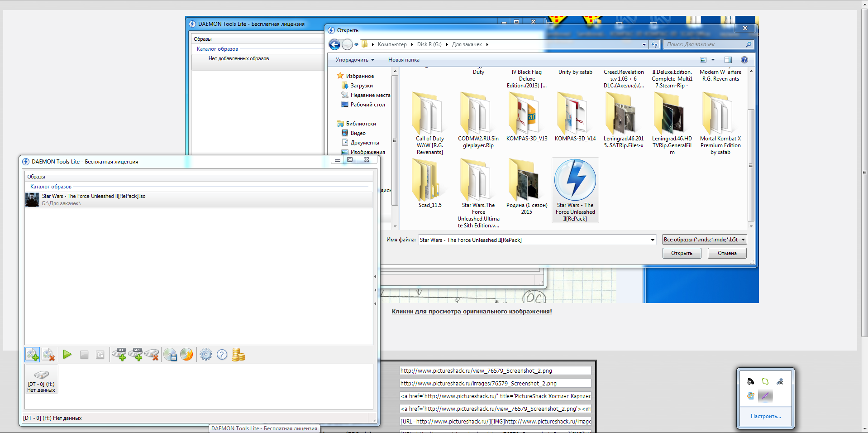Viewport: 868px width, 433px height.
Task: Go back in the Открыть dialog
Action: tap(334, 44)
